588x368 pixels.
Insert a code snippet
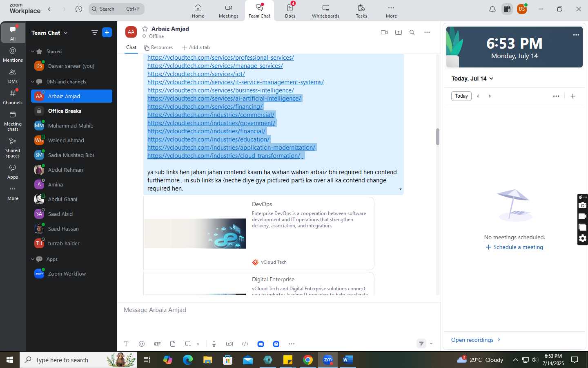(x=245, y=344)
